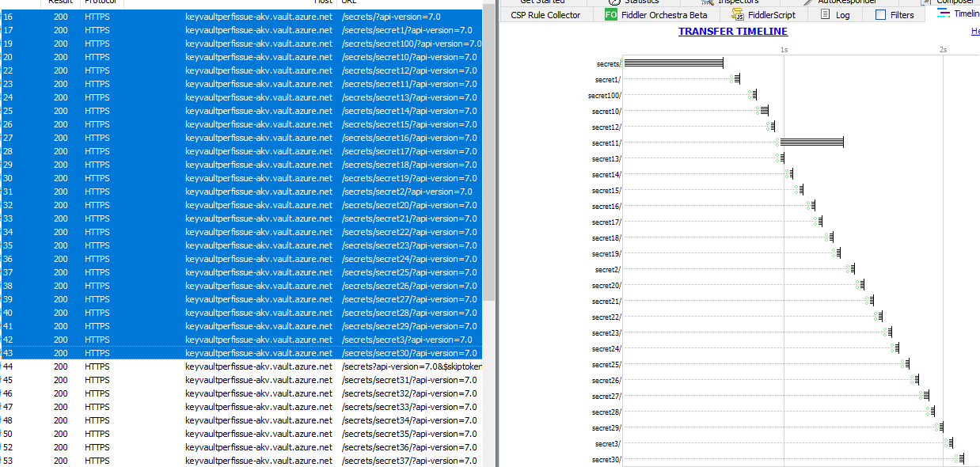Click the secret26/ label in the timeline
This screenshot has height=467, width=980.
607,381
